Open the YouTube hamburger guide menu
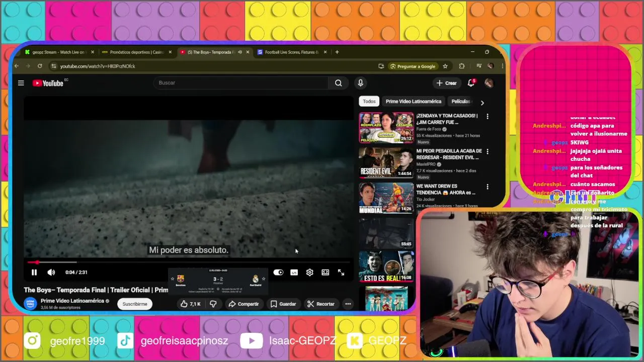 click(21, 83)
